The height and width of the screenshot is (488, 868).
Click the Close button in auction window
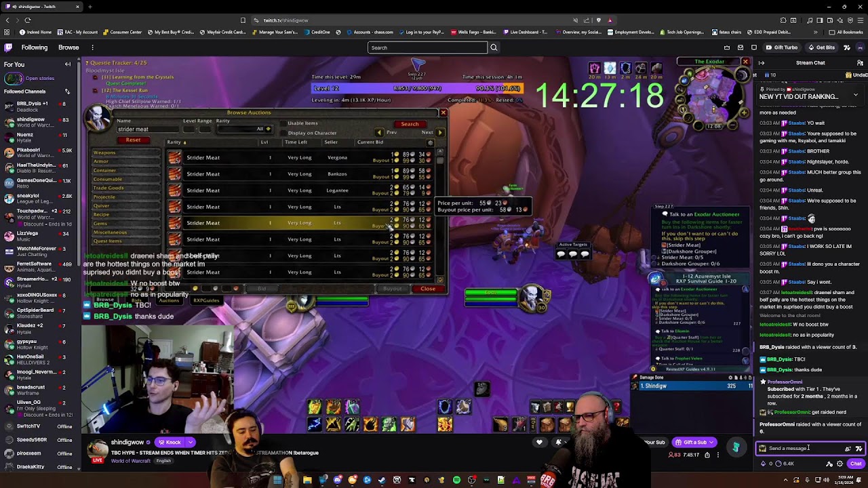pos(428,289)
